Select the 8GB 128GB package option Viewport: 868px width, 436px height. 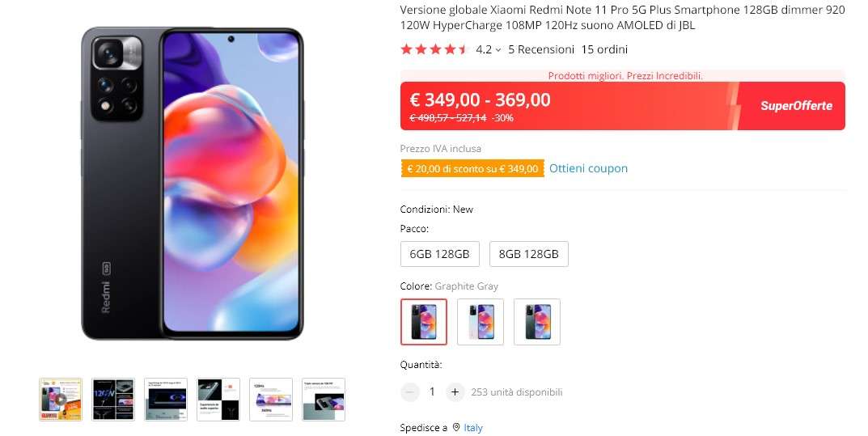(x=529, y=254)
